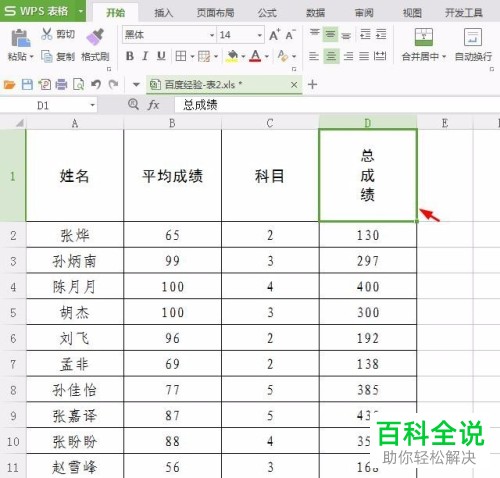Select the Format Painter brush

pos(95,37)
